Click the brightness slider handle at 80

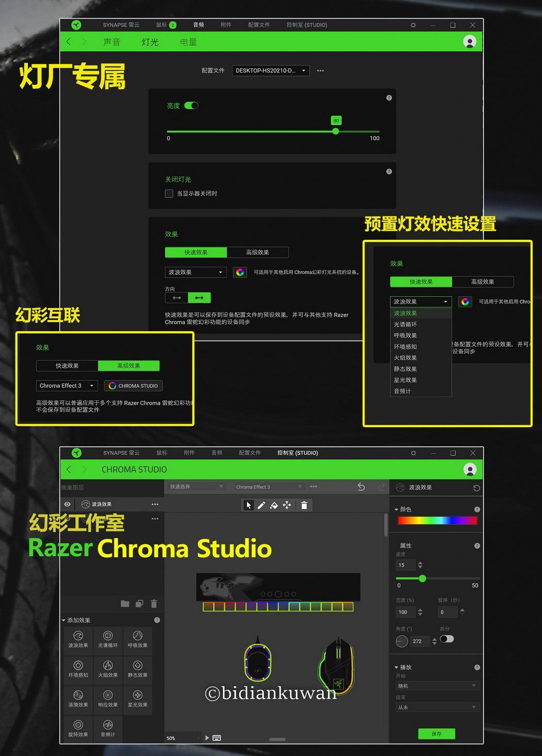[x=336, y=131]
